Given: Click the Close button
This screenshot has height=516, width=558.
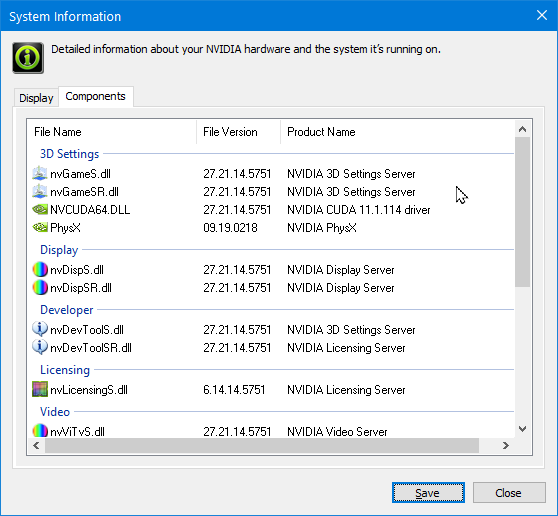Looking at the screenshot, I should [509, 493].
